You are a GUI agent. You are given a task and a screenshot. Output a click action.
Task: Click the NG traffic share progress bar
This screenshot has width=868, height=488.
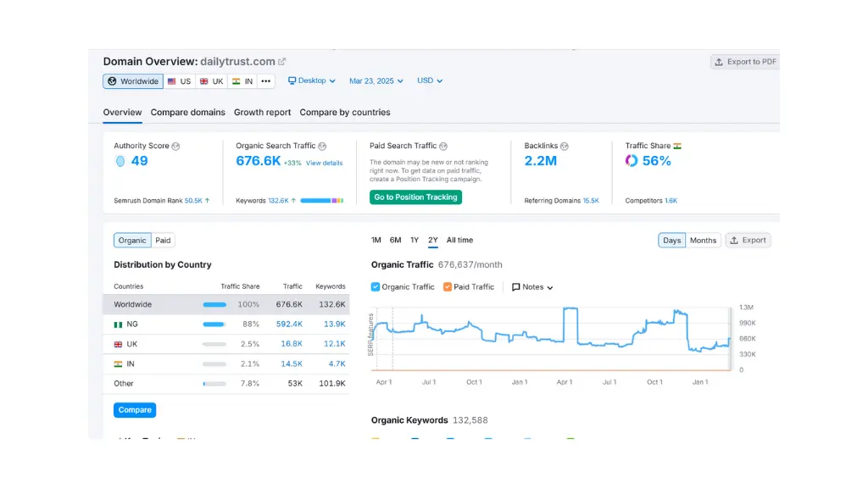[x=214, y=324]
